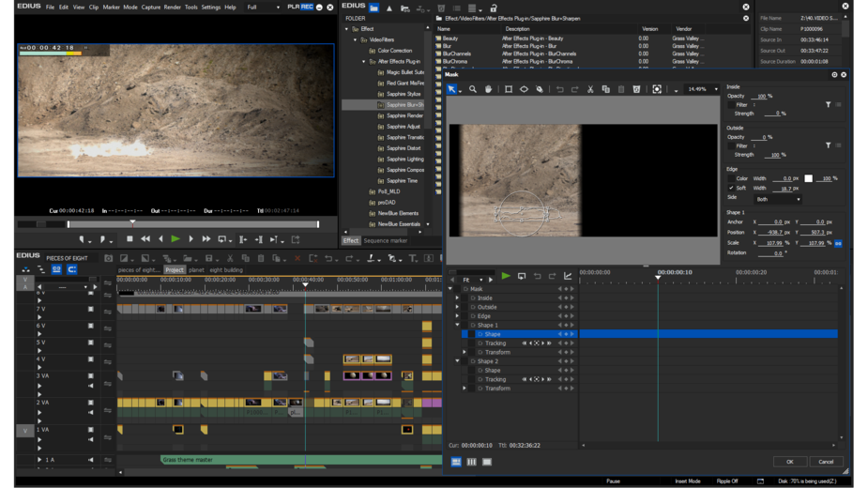868x488 pixels.
Task: Expand Transform under Shape 1
Action: (464, 352)
